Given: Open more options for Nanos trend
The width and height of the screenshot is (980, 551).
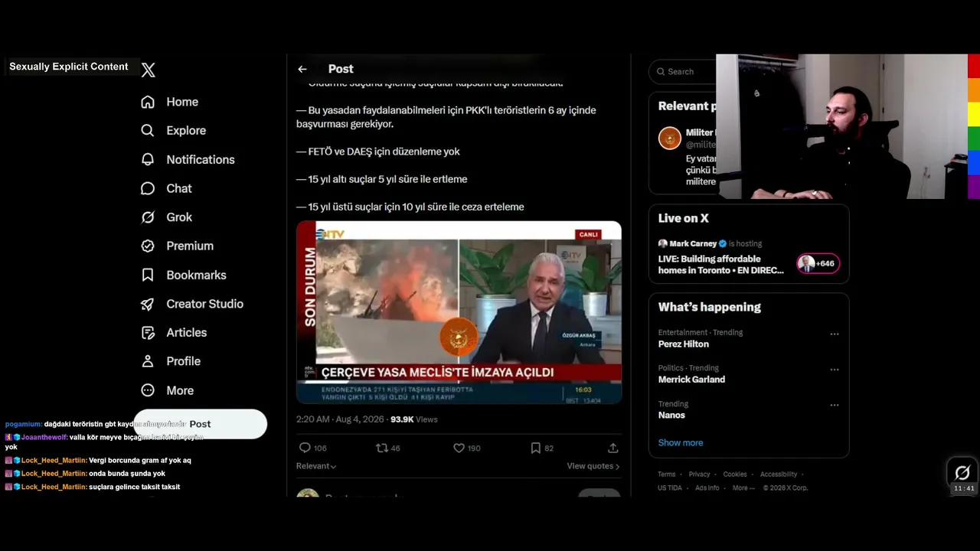Looking at the screenshot, I should 835,405.
